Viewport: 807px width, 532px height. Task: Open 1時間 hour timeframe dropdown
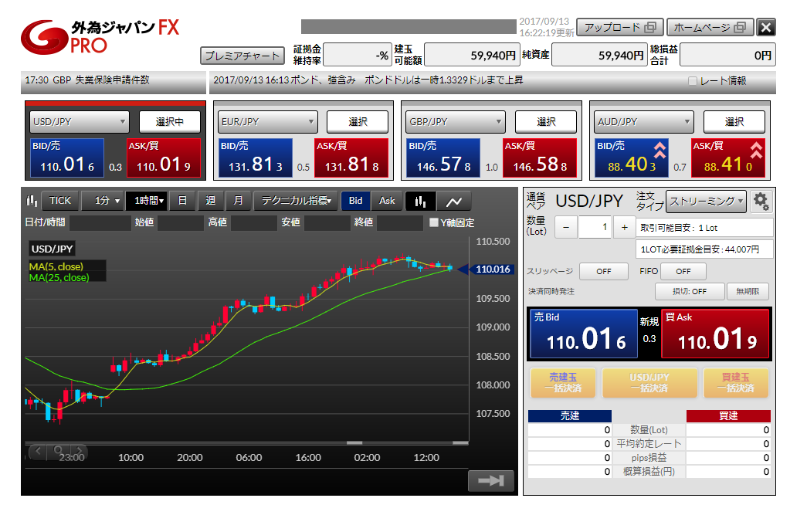(146, 201)
